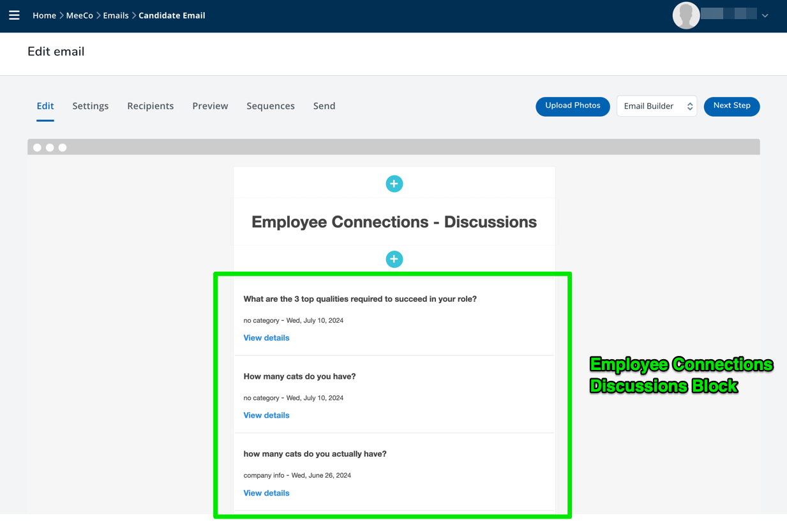Screen dimensions: 787x532
Task: Select the Sequences tab
Action: [271, 106]
